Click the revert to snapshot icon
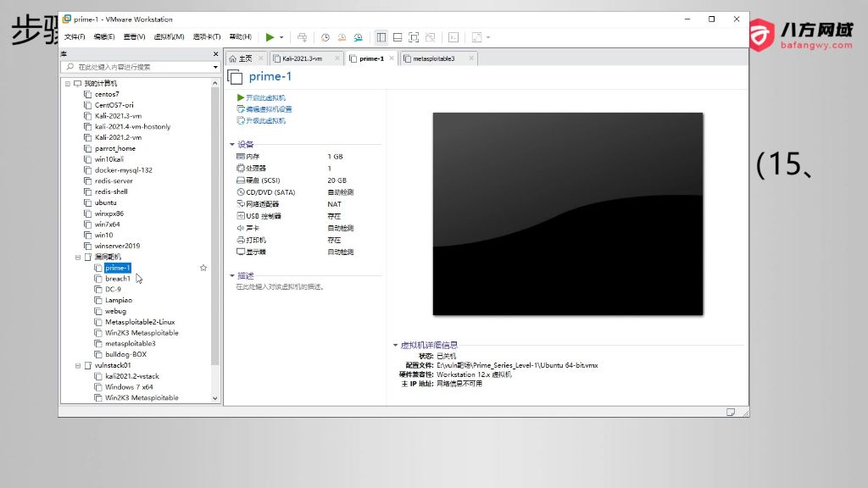This screenshot has width=868, height=488. (x=342, y=37)
